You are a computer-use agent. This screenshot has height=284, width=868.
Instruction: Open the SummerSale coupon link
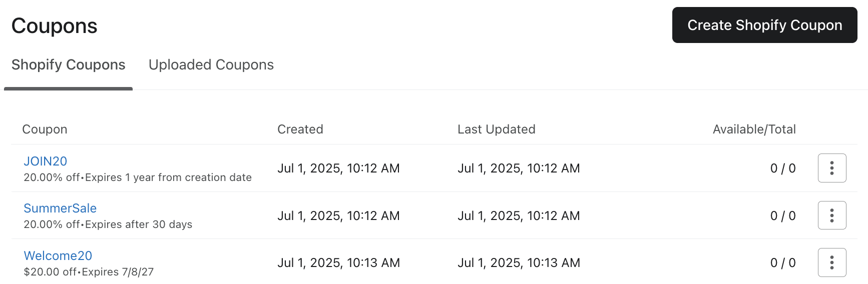coord(60,208)
